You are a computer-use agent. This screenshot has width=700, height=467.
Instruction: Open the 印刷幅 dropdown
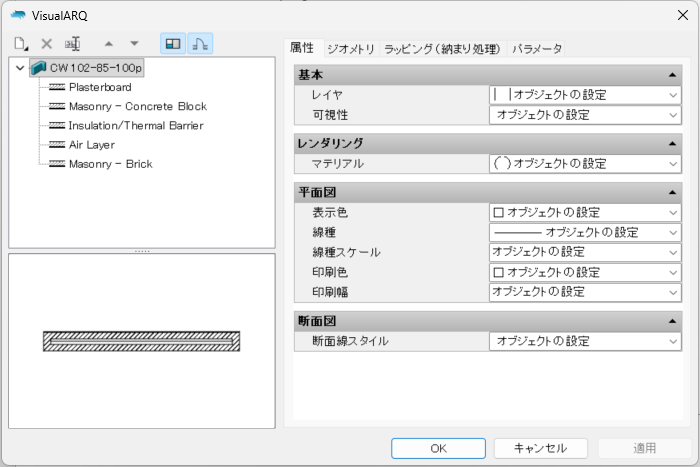tap(585, 292)
